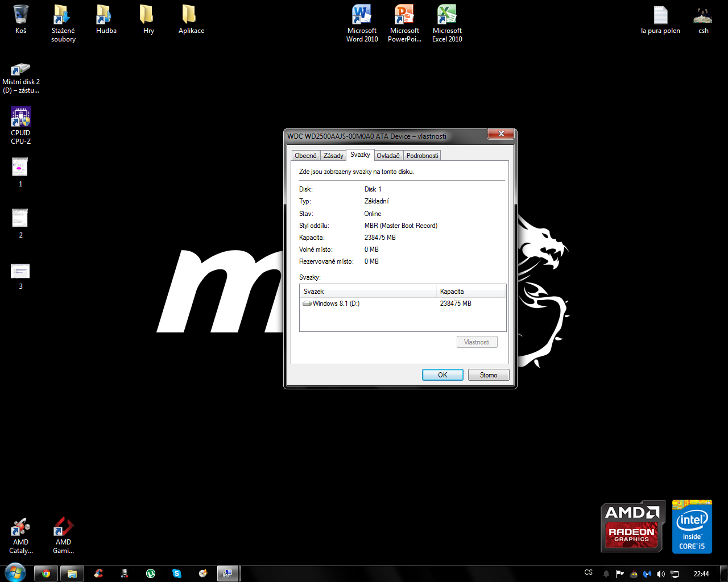Screen dimensions: 728x582
Task: Open the network connection tray icon
Action: tap(674, 573)
